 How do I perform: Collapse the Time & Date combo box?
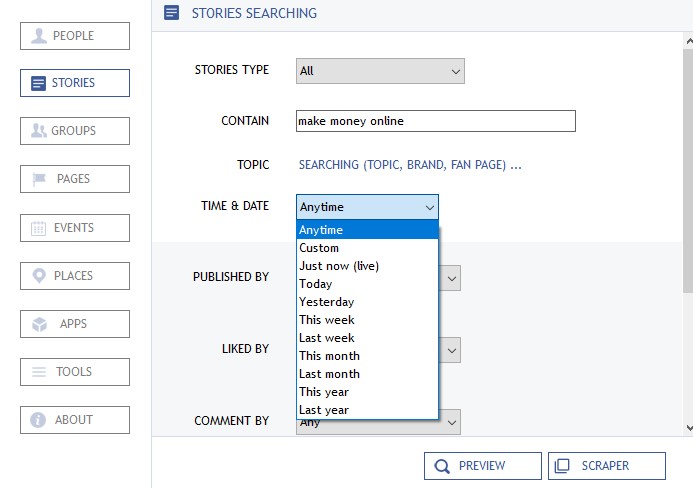(x=429, y=207)
